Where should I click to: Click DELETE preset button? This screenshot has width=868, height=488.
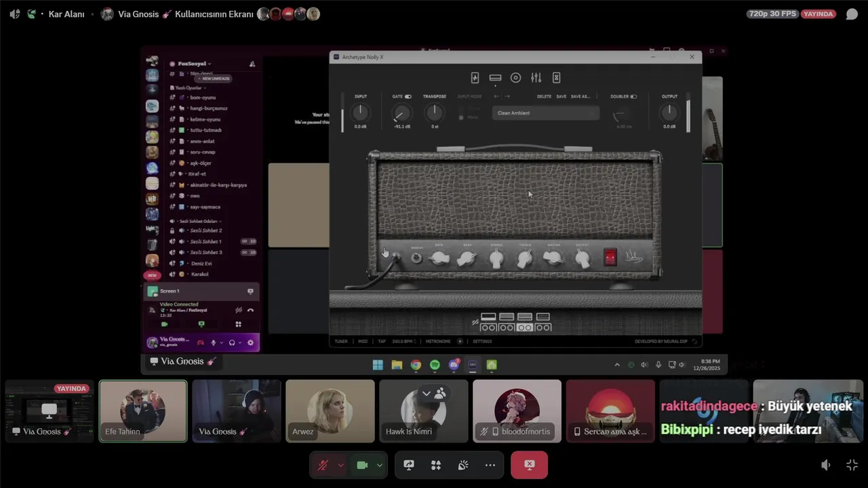[x=544, y=97]
